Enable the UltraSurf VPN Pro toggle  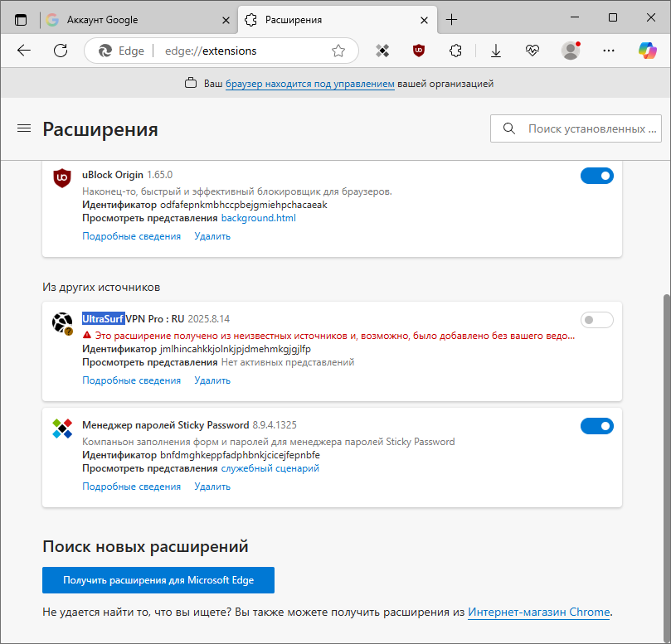tap(597, 320)
